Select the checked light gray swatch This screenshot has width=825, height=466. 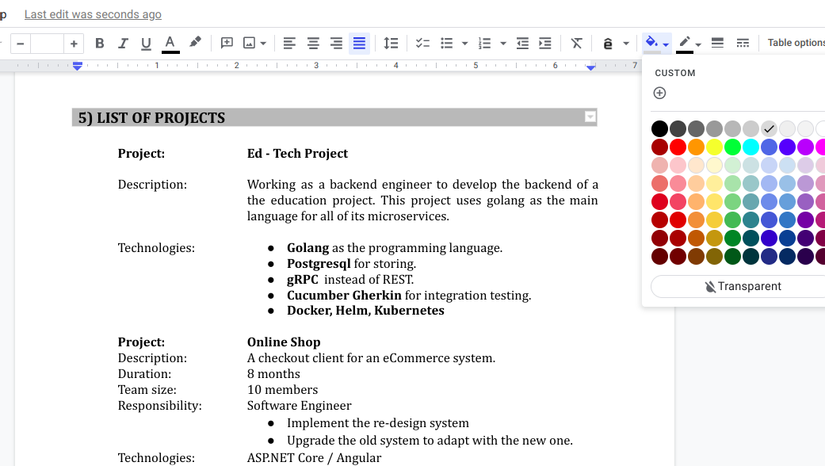click(x=769, y=129)
